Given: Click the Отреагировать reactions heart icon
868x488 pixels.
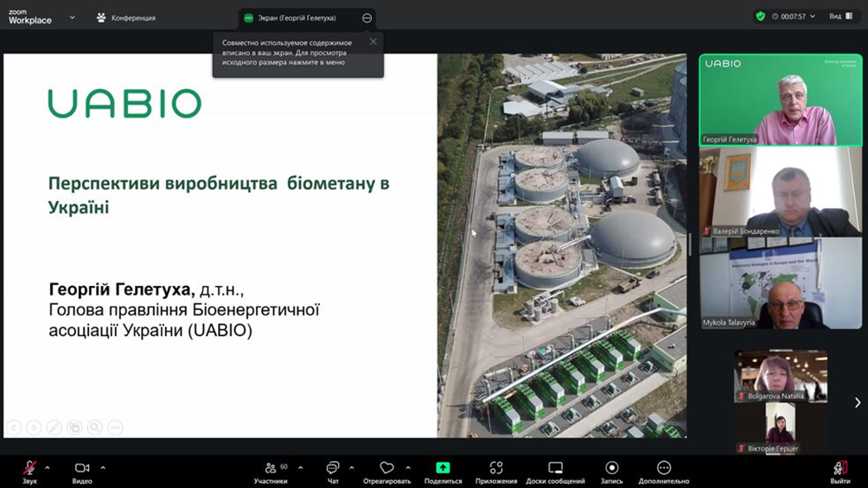Looking at the screenshot, I should (386, 468).
